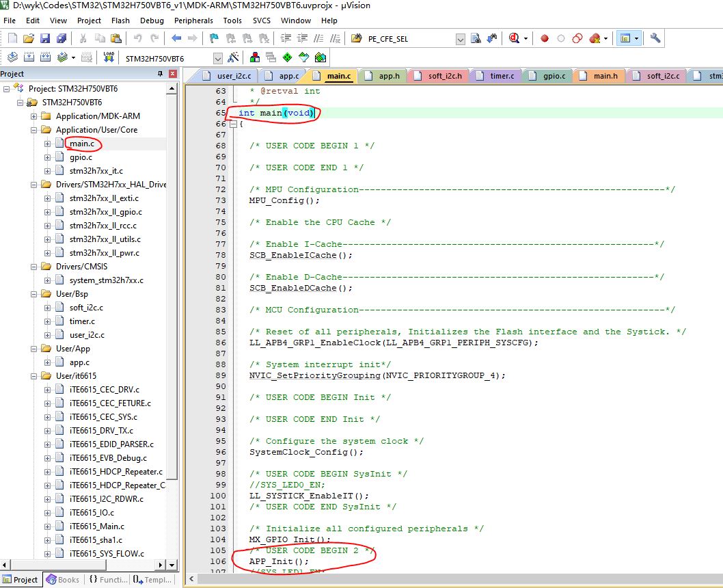Switch to the app.c editor tab
This screenshot has width=723, height=588.
point(283,76)
